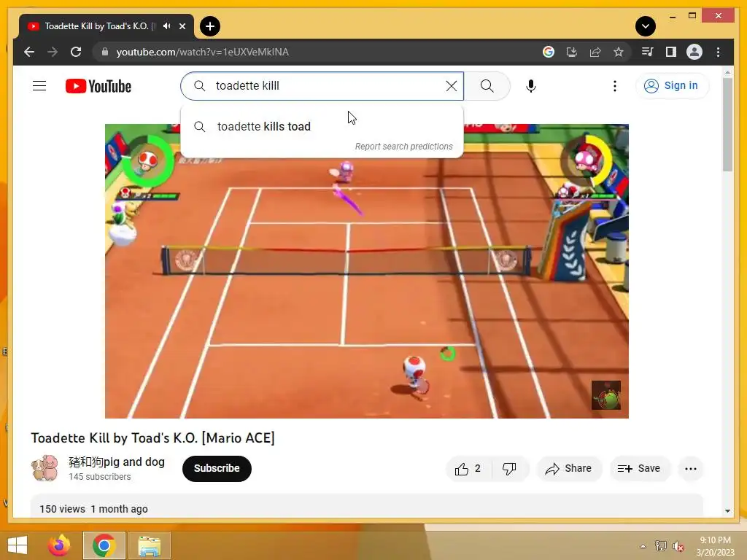Toggle Chrome side panel
The width and height of the screenshot is (747, 560).
click(x=671, y=52)
